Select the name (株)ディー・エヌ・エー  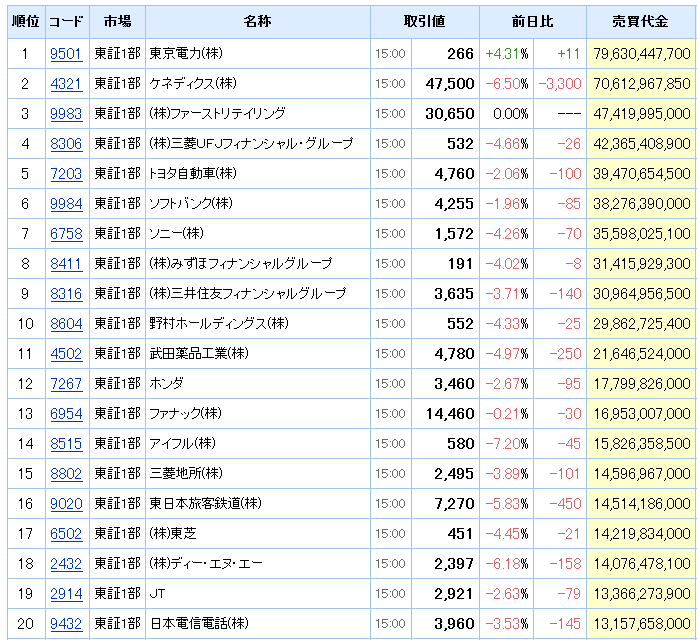point(206,564)
